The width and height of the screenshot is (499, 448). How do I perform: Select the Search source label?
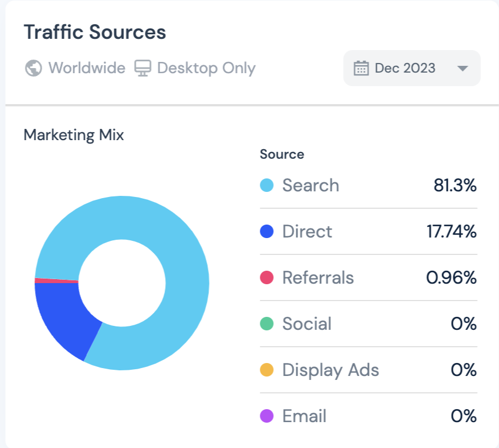(x=310, y=185)
